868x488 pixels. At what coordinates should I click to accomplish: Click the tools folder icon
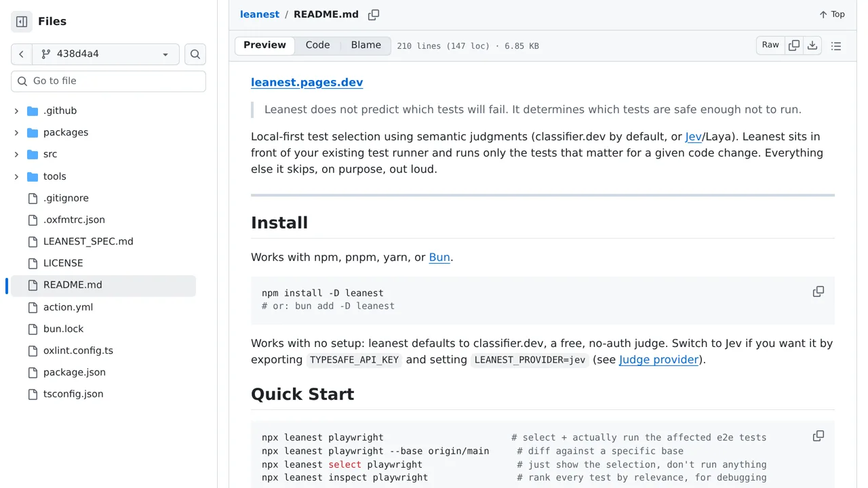pyautogui.click(x=33, y=177)
